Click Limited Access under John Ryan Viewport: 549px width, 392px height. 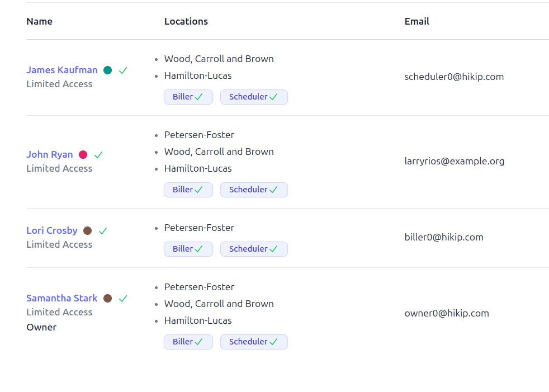click(59, 168)
